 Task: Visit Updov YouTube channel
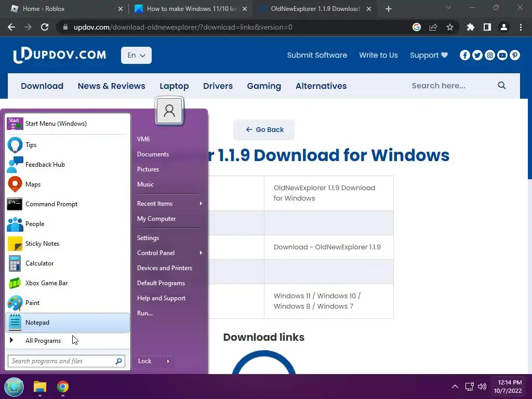tap(502, 55)
